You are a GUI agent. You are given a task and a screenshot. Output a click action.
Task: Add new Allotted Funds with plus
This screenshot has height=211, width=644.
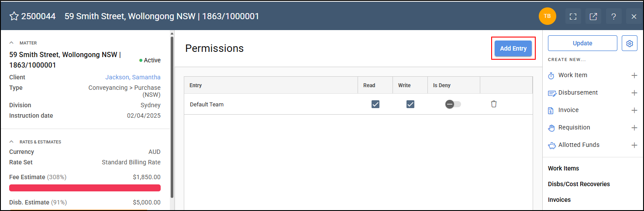coord(634,145)
